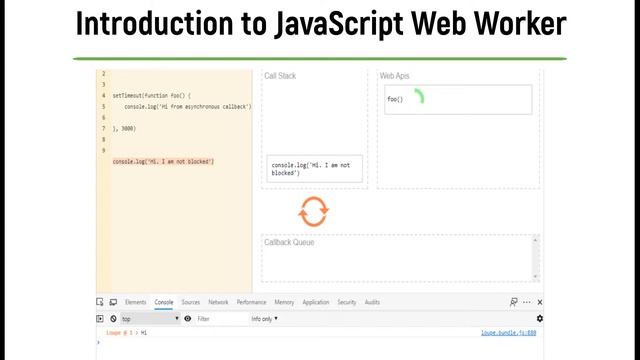This screenshot has width=640, height=360.
Task: Select the Console tab
Action: point(164,302)
